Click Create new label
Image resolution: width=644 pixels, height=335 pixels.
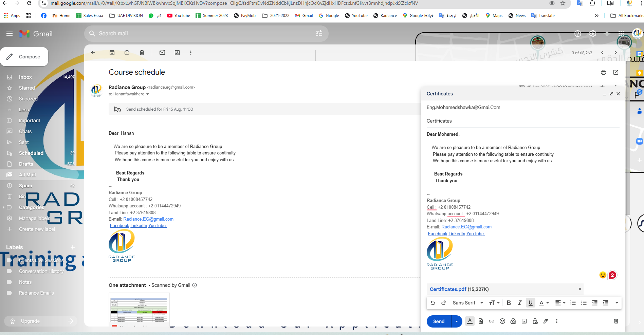tap(37, 229)
